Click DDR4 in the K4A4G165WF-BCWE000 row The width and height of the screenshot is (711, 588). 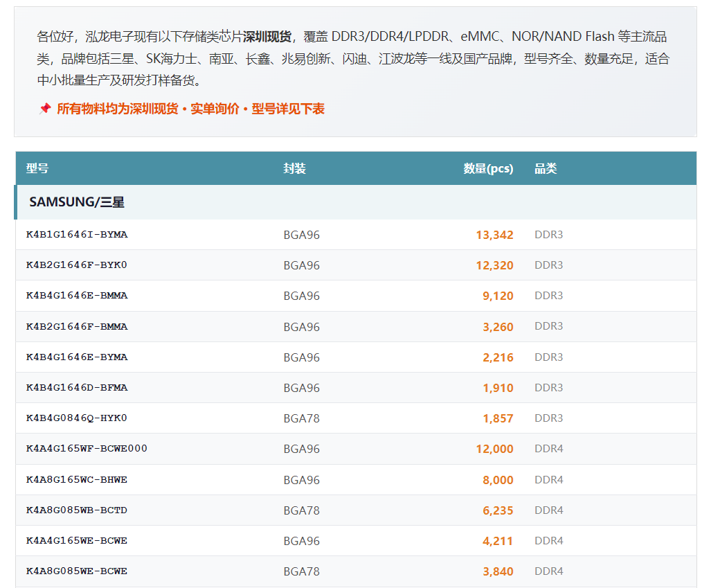pos(549,448)
